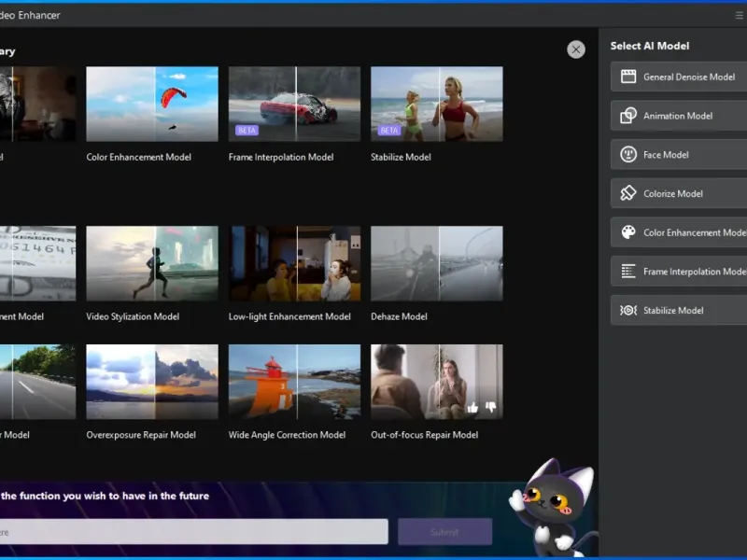Click the 'Color Enhancement Model' gallery label
Image resolution: width=747 pixels, height=560 pixels.
138,157
